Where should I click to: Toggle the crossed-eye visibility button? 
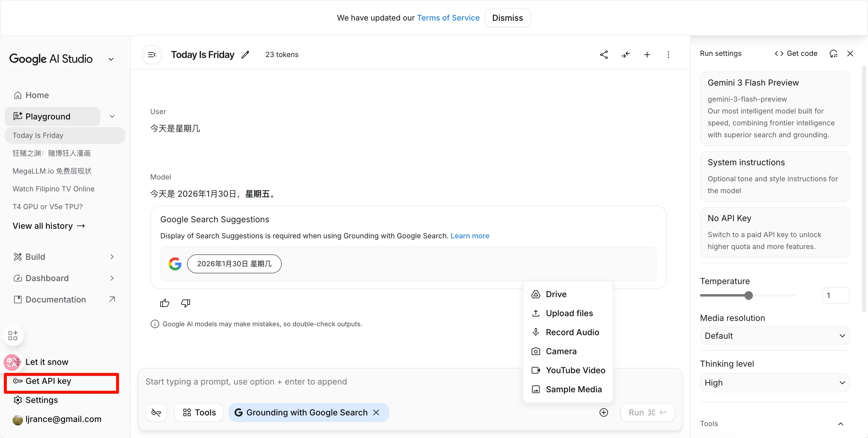click(156, 412)
